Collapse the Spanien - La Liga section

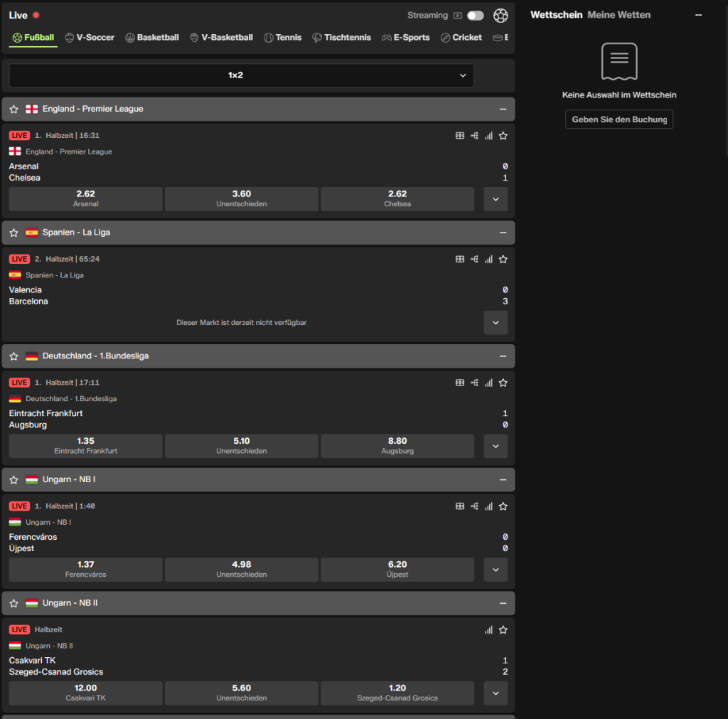click(x=503, y=233)
